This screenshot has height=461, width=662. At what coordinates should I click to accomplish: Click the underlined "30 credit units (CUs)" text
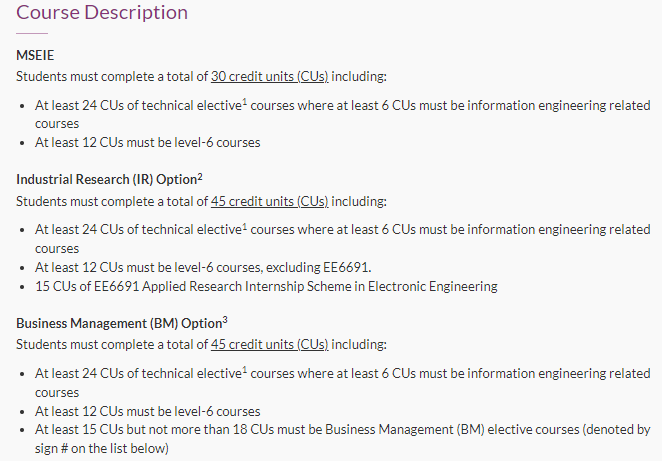pyautogui.click(x=269, y=76)
